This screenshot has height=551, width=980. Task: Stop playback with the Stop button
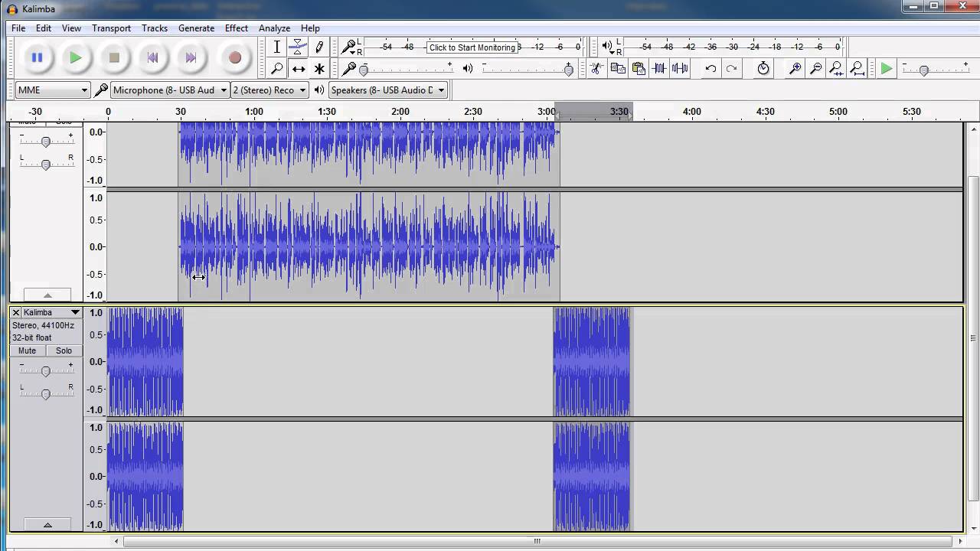pyautogui.click(x=114, y=57)
